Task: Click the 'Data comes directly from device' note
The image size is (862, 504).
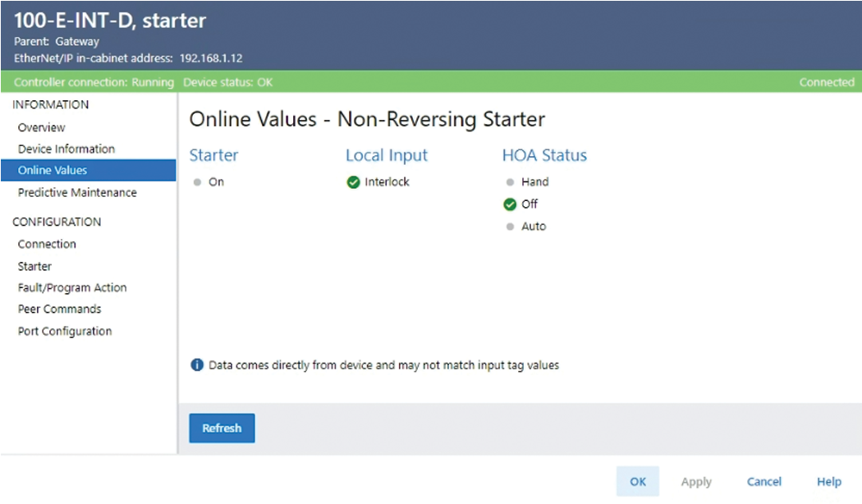Action: 383,365
